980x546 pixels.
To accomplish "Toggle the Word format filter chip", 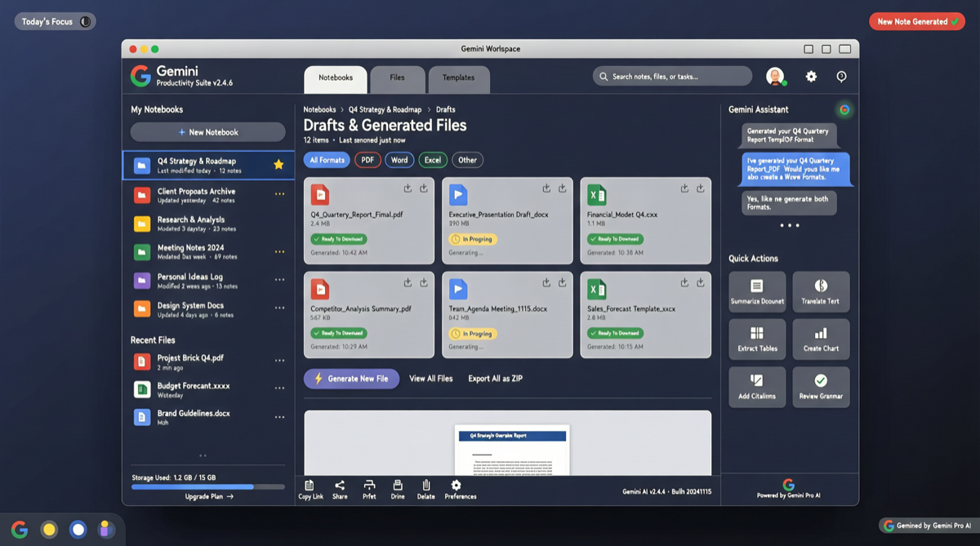I will click(399, 160).
